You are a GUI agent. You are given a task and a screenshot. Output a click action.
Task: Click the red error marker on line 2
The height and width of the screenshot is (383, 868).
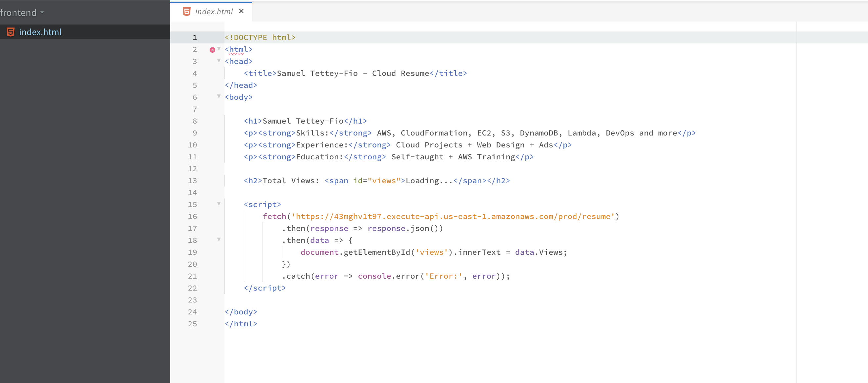click(x=212, y=50)
